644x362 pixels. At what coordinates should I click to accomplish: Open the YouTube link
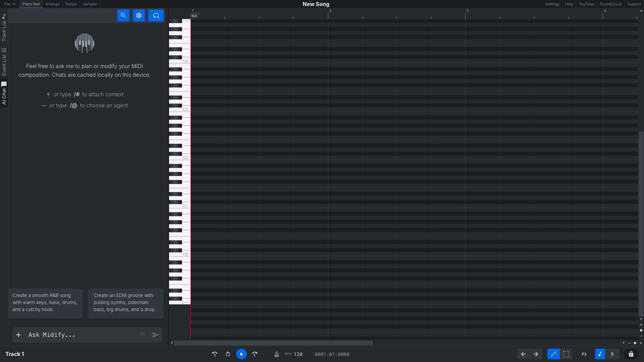586,4
